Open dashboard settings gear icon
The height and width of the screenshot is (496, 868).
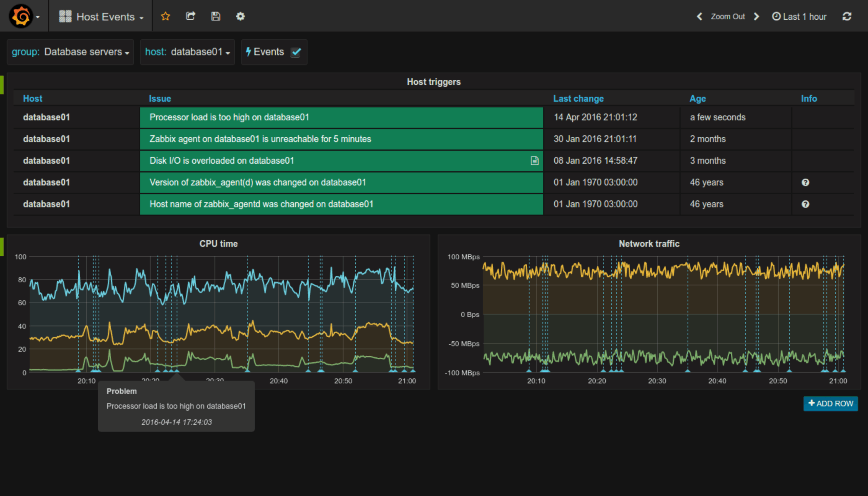240,16
